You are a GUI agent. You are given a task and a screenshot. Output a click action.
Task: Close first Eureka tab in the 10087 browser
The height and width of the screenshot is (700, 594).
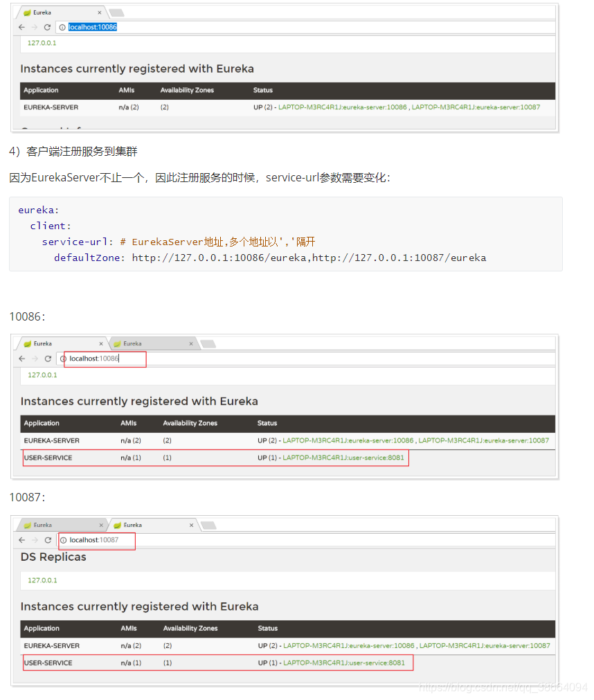pos(101,526)
